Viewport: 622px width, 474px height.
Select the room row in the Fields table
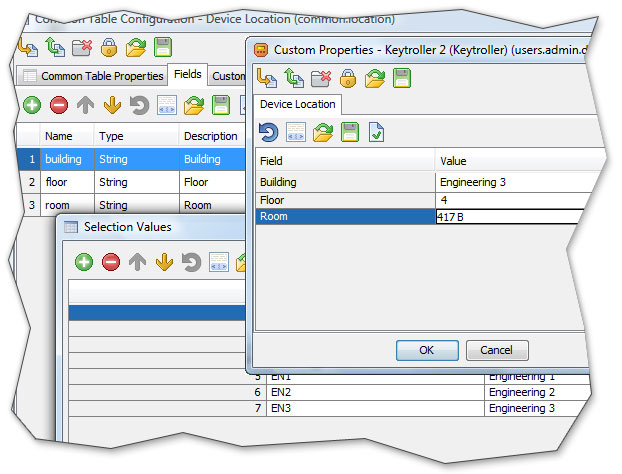(131, 205)
